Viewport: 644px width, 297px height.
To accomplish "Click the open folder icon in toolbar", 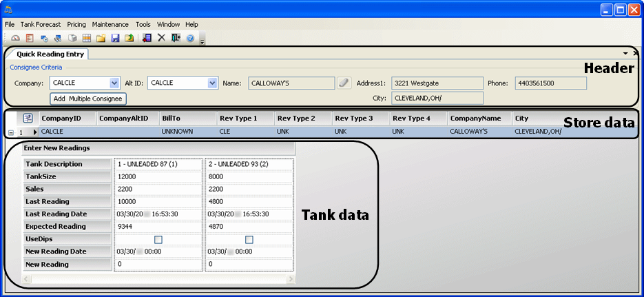I will coord(101,38).
